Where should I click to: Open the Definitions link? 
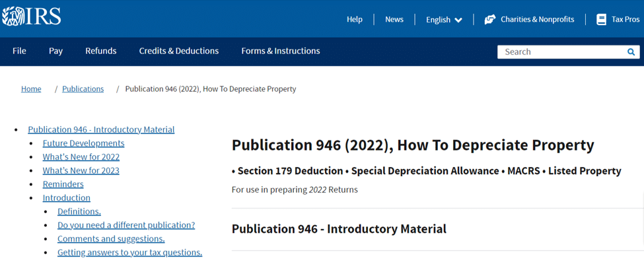[79, 211]
